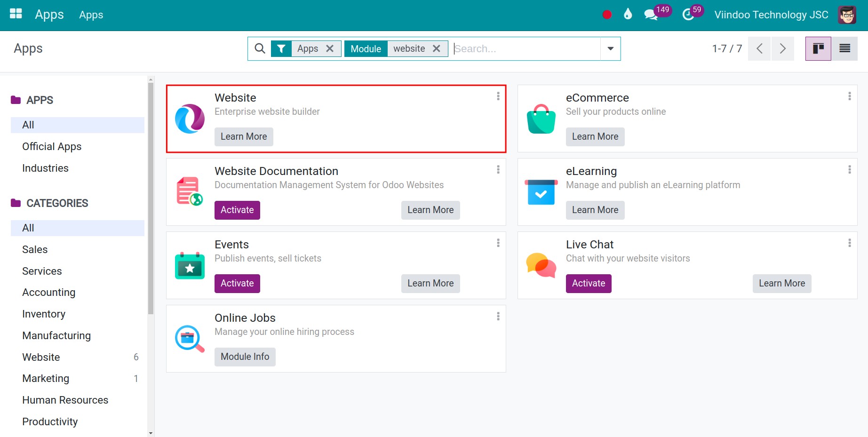Click Learn More on Website Documentation card
Screen dimensions: 868x437
tap(430, 210)
